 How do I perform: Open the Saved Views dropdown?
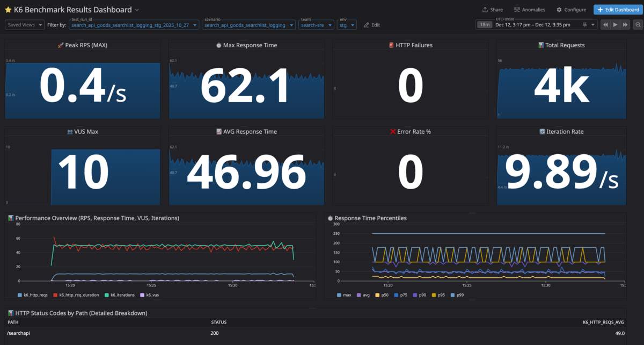point(24,24)
